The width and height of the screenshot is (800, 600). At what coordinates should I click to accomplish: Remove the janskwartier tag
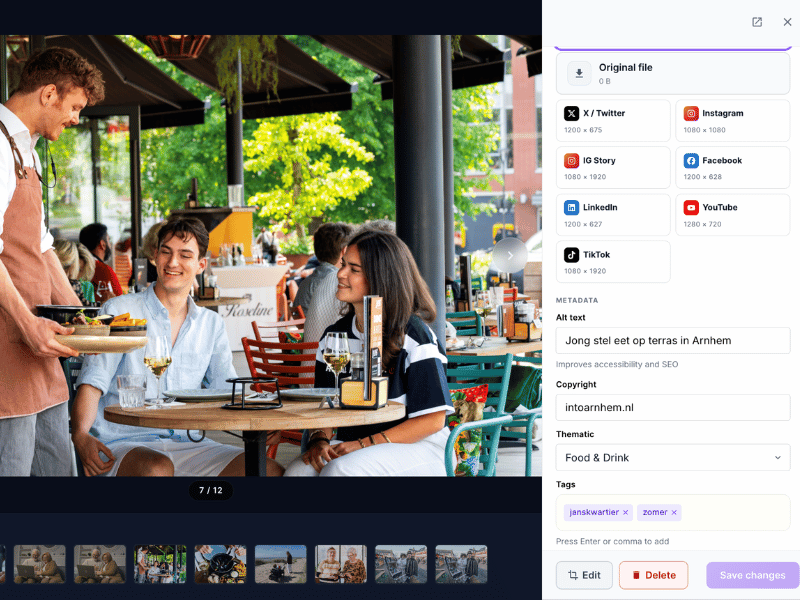626,512
